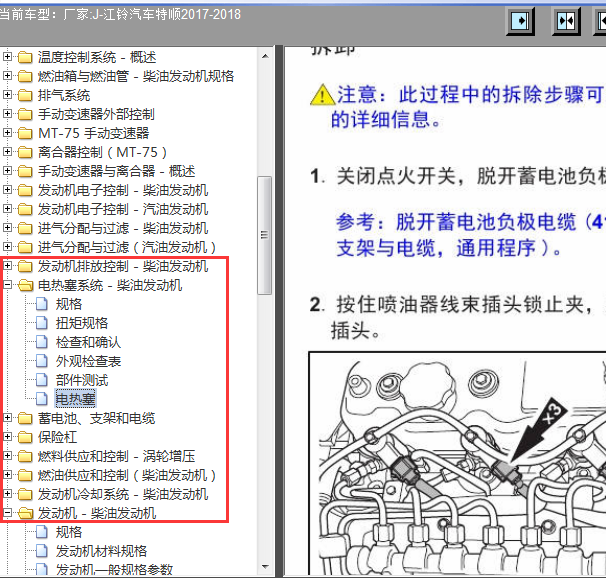Click folder icon of 排气系统
The height and width of the screenshot is (578, 606).
click(x=25, y=95)
